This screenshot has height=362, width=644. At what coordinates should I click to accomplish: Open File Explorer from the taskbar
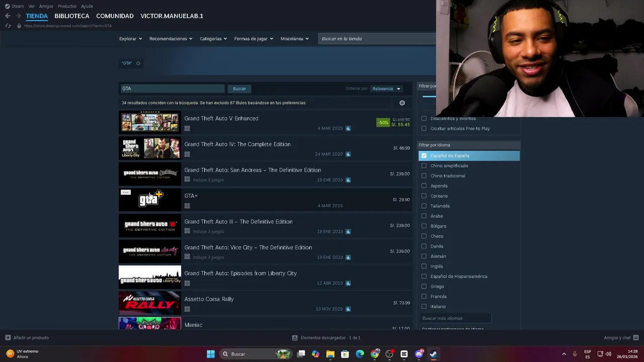tap(330, 354)
